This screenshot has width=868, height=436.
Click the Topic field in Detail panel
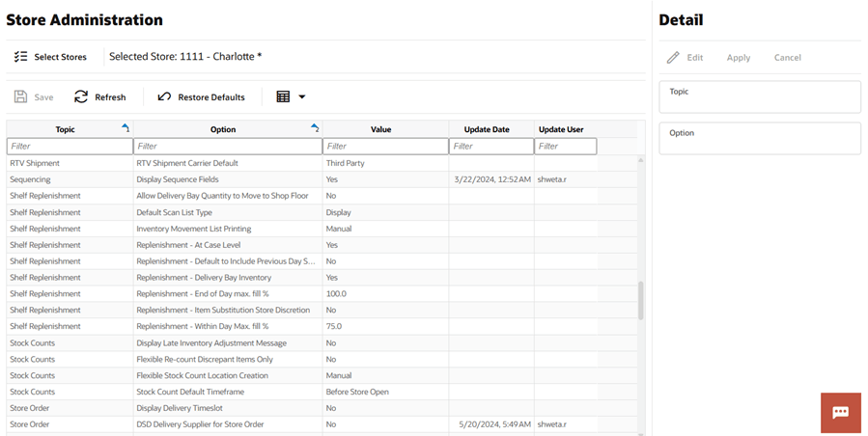(760, 97)
